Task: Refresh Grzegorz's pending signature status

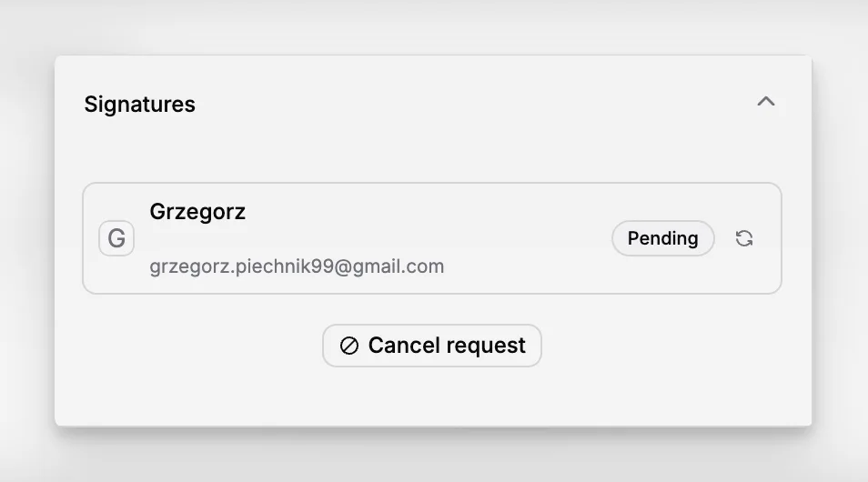Action: pos(744,238)
